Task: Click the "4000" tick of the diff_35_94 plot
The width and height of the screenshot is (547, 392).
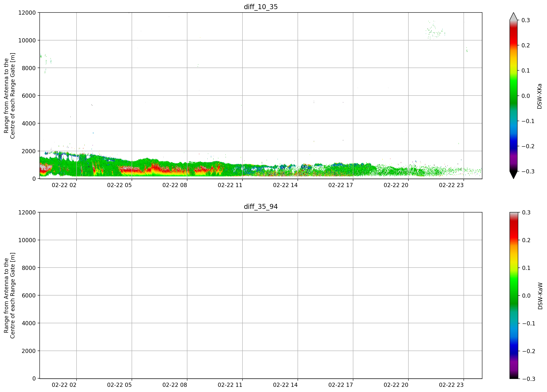Action: [x=29, y=323]
